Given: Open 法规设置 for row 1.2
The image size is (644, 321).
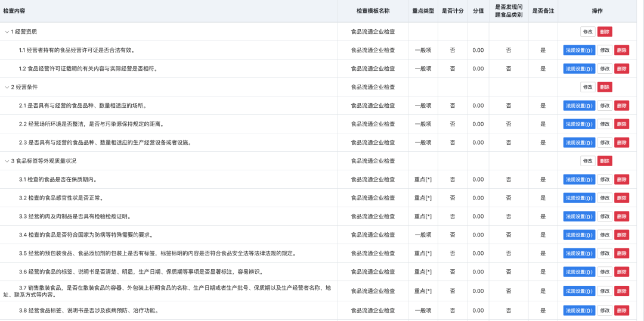Looking at the screenshot, I should point(579,68).
